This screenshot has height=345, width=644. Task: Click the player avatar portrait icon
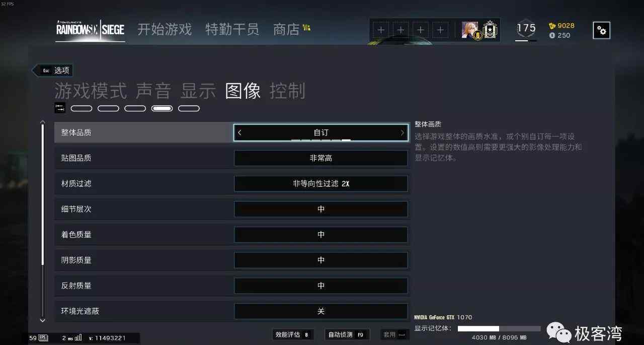click(470, 30)
